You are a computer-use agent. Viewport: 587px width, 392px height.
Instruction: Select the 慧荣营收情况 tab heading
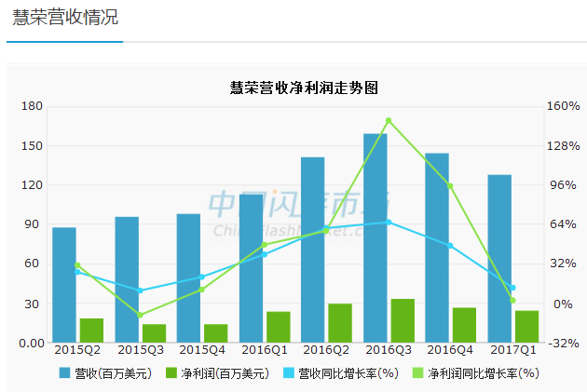click(65, 17)
